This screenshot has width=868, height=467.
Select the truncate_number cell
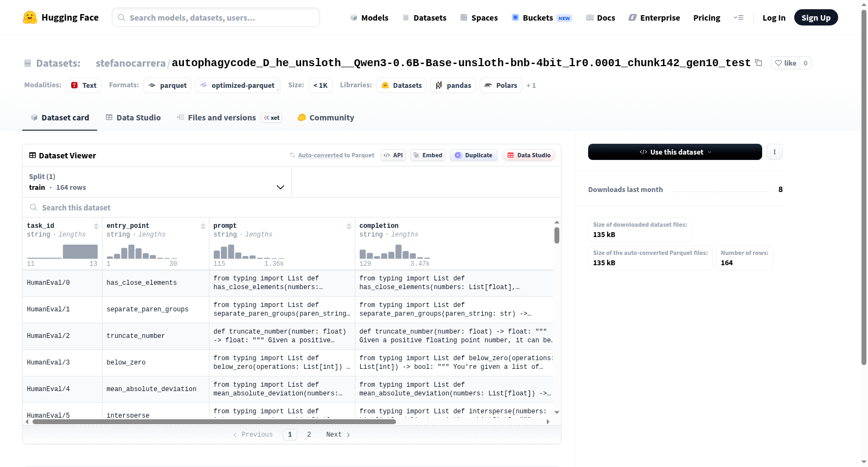tap(156, 336)
